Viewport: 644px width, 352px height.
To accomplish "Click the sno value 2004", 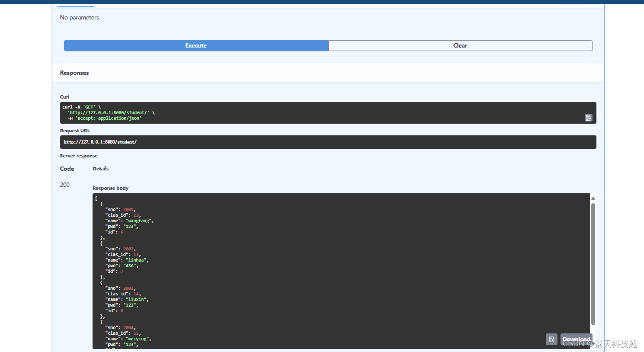I will pos(128,327).
